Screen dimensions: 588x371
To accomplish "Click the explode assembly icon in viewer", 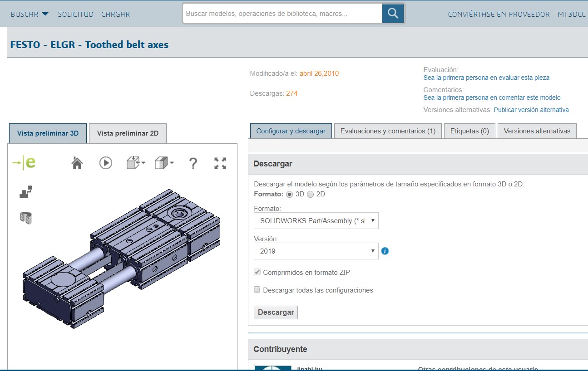I will pos(26,192).
